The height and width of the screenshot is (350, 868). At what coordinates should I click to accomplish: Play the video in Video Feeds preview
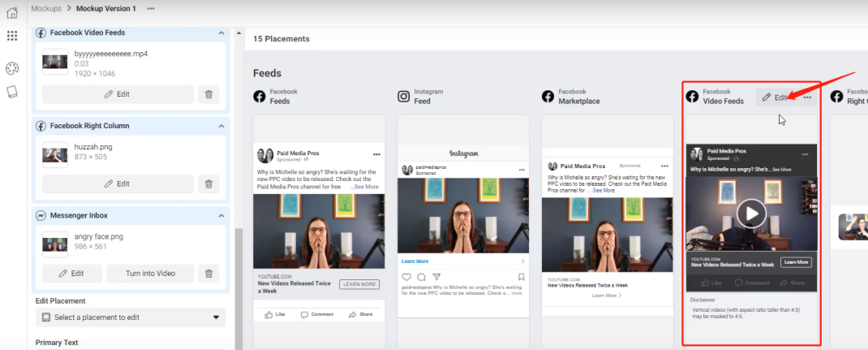click(x=751, y=214)
